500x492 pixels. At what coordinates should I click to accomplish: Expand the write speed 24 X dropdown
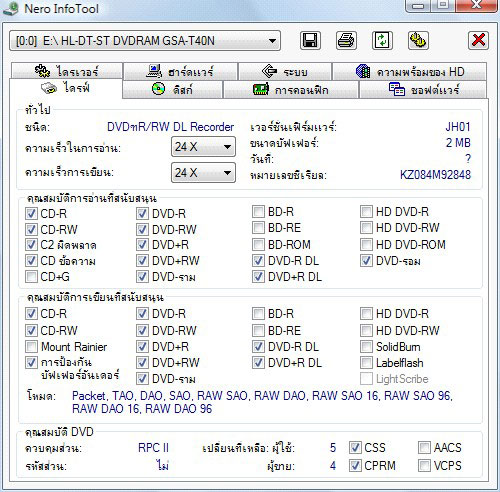203,173
